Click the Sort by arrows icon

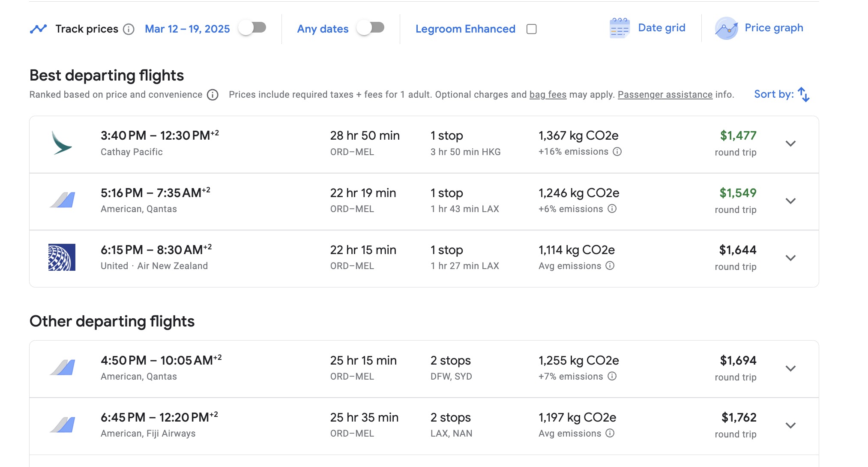[x=804, y=94]
